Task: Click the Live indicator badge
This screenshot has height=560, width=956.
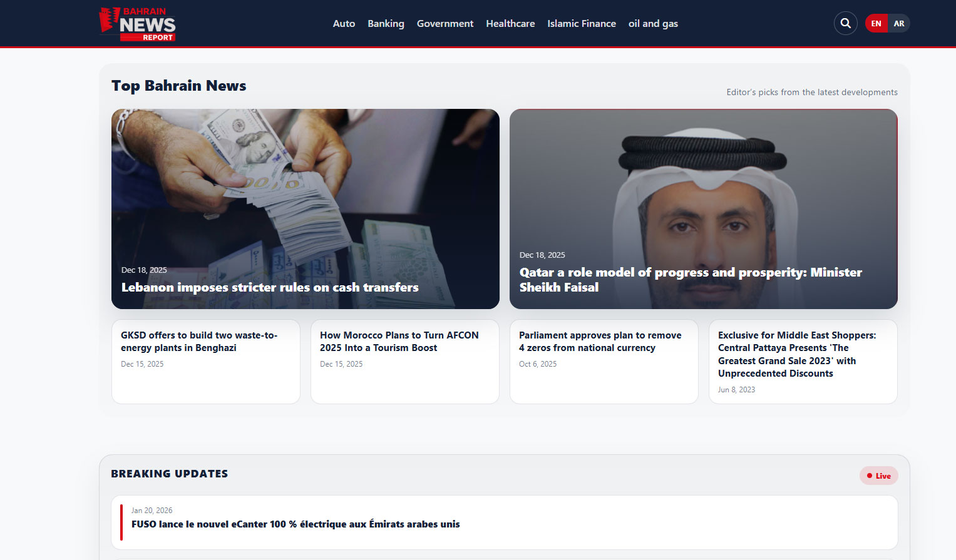Action: 878,476
